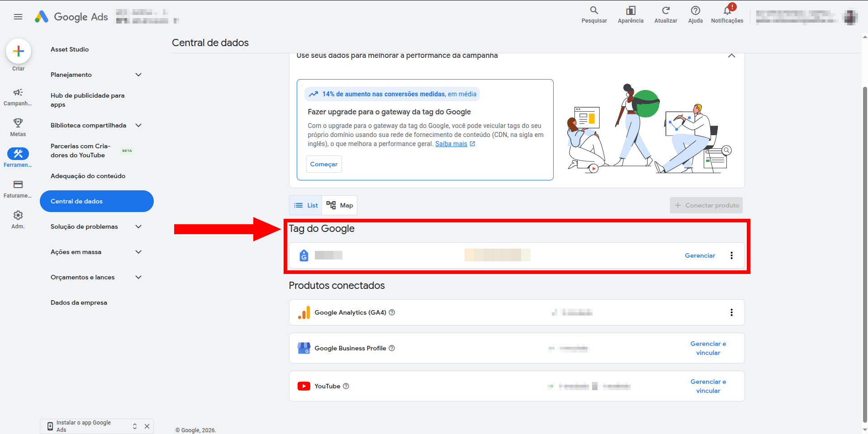Open the Notificações bell

[727, 14]
